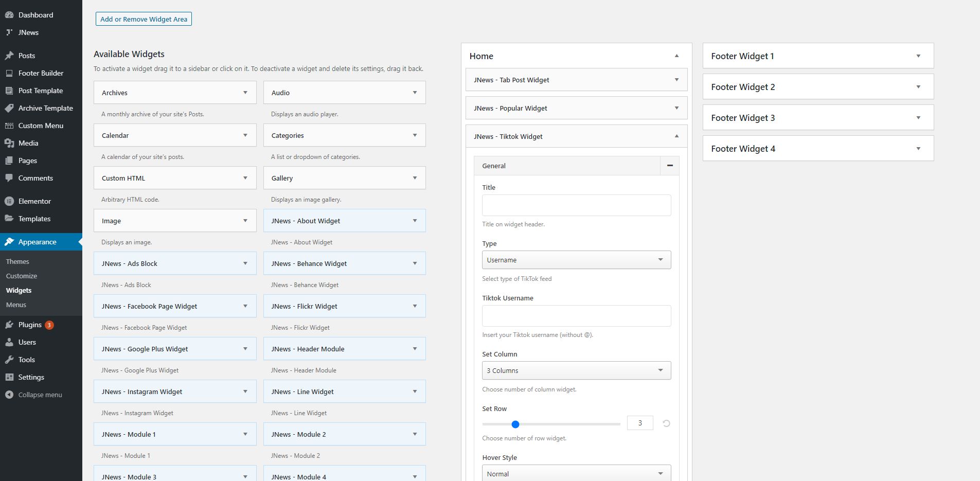Collapse the Home widget area

tap(676, 56)
